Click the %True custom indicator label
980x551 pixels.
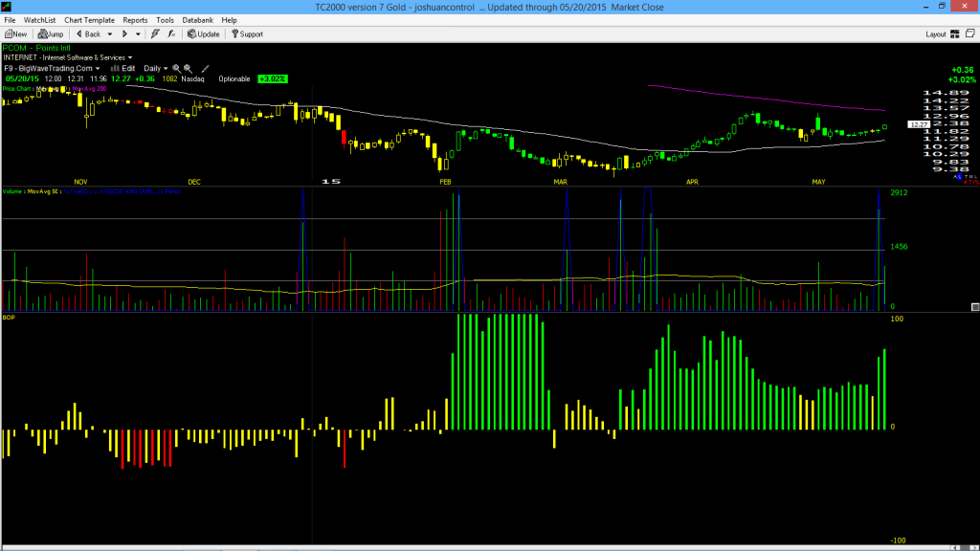point(122,191)
